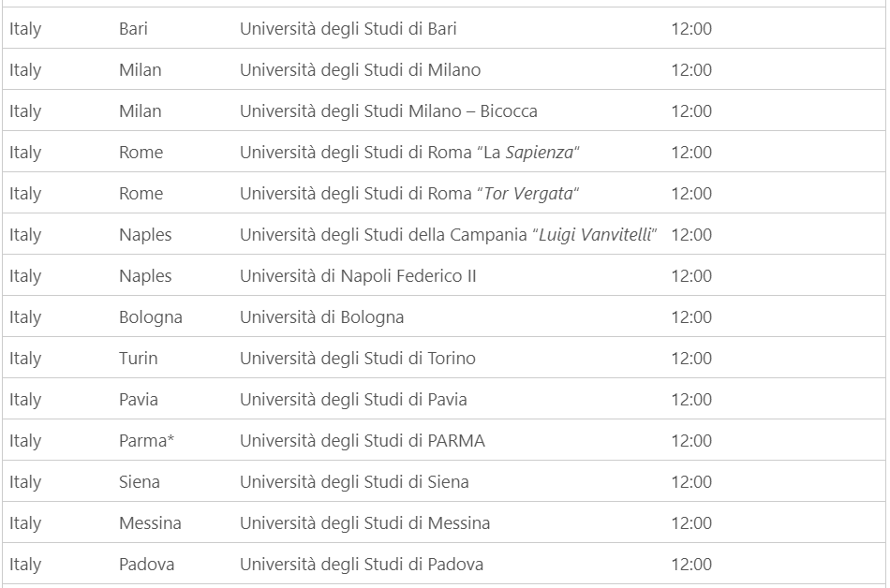Click Università di Napoli Federico II
Screen dimensions: 890x588
[358, 276]
